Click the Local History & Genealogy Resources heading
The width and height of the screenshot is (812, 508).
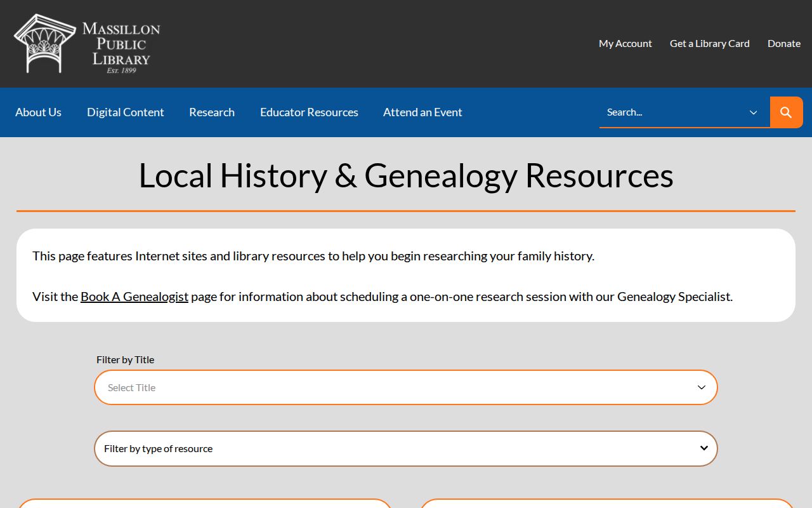point(406,175)
